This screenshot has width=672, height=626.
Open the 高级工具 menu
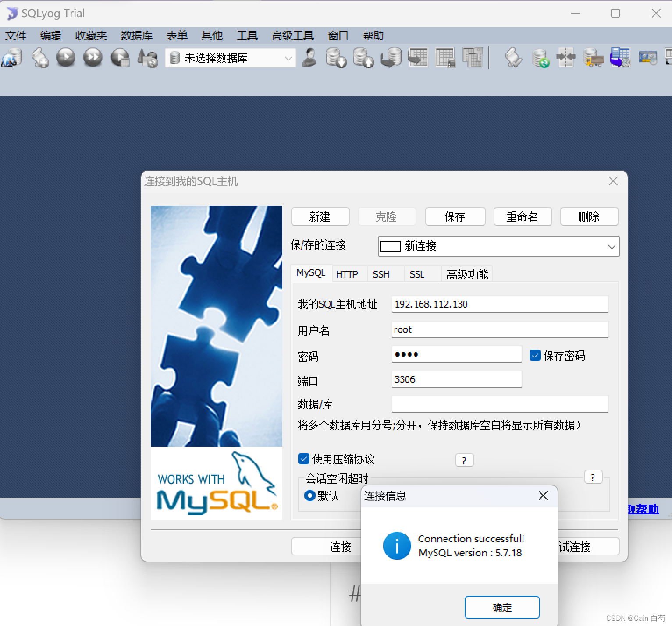[x=293, y=35]
